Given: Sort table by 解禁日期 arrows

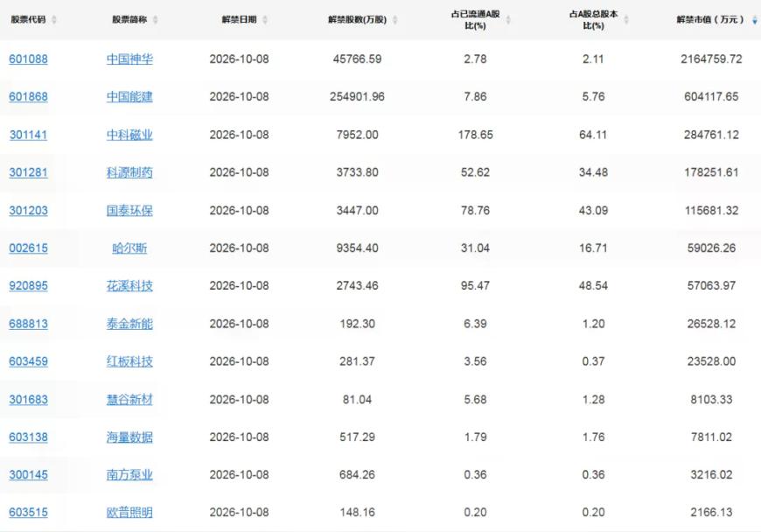Looking at the screenshot, I should coord(265,20).
